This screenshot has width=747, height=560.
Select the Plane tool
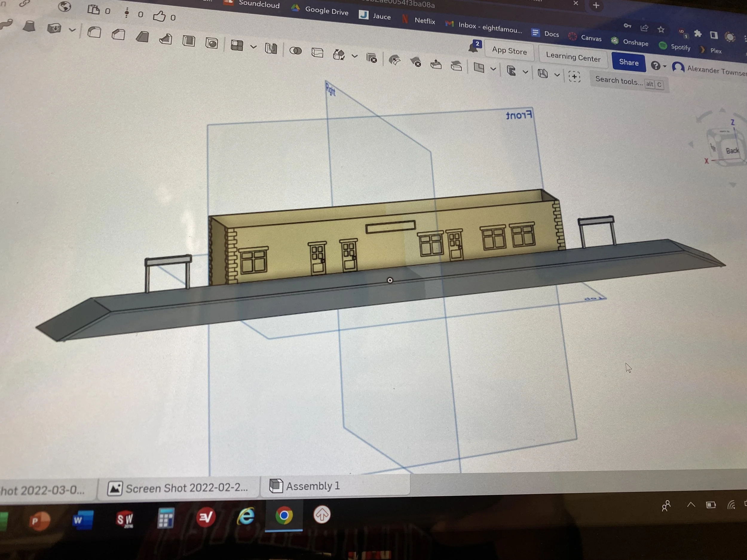click(x=479, y=68)
